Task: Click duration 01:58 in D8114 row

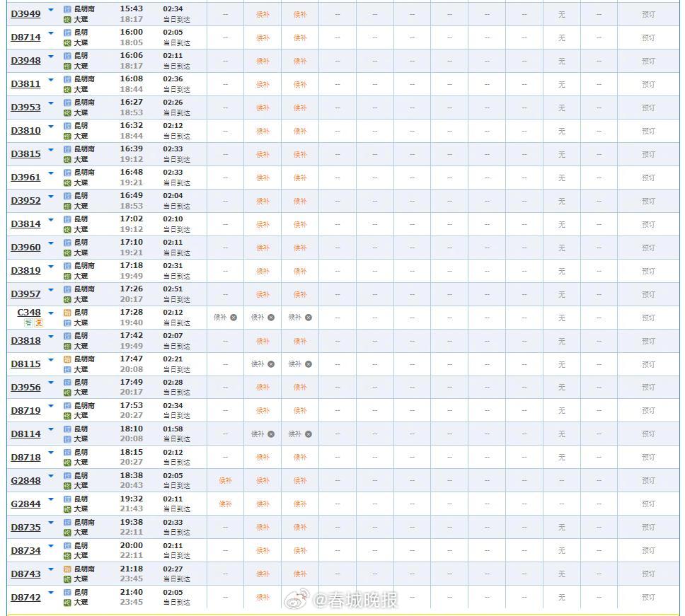Action: coord(173,429)
